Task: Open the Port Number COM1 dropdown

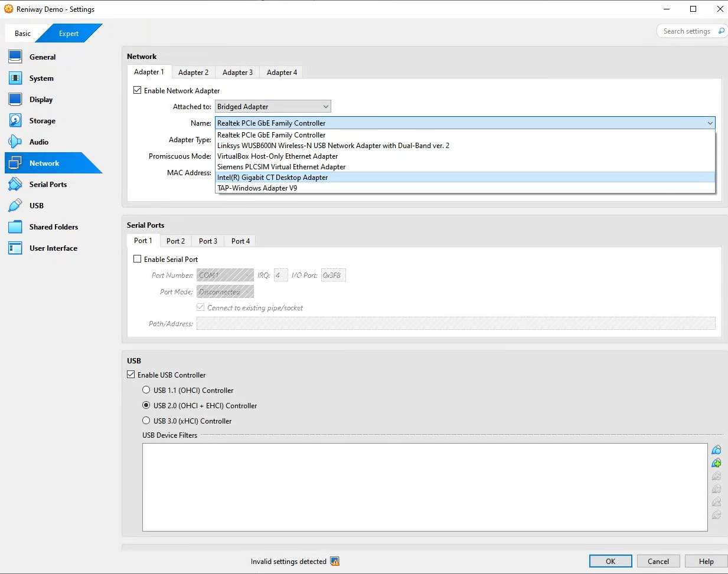Action: pyautogui.click(x=225, y=275)
